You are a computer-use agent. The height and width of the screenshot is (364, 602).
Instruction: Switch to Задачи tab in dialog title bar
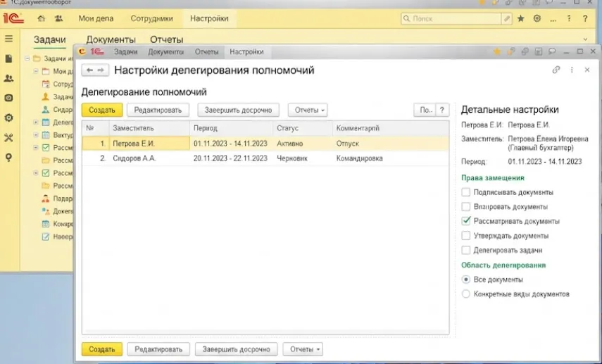(125, 52)
